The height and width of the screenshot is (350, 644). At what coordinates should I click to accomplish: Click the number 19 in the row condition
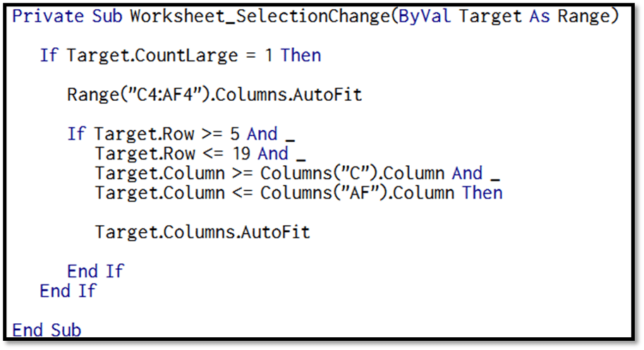pos(242,153)
